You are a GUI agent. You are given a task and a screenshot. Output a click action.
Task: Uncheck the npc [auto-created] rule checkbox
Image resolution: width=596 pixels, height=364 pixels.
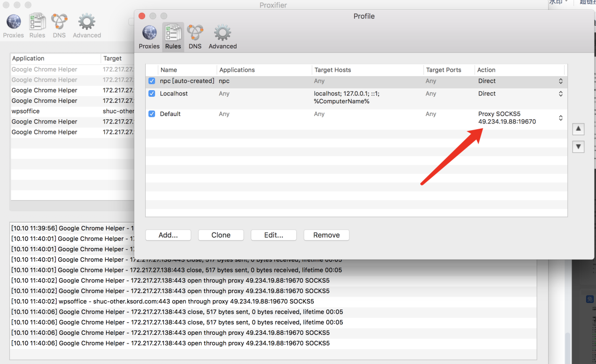[152, 81]
